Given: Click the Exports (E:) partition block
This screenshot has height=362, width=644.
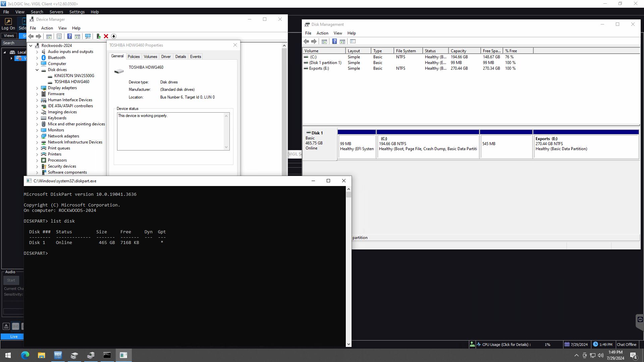Looking at the screenshot, I should (x=586, y=146).
